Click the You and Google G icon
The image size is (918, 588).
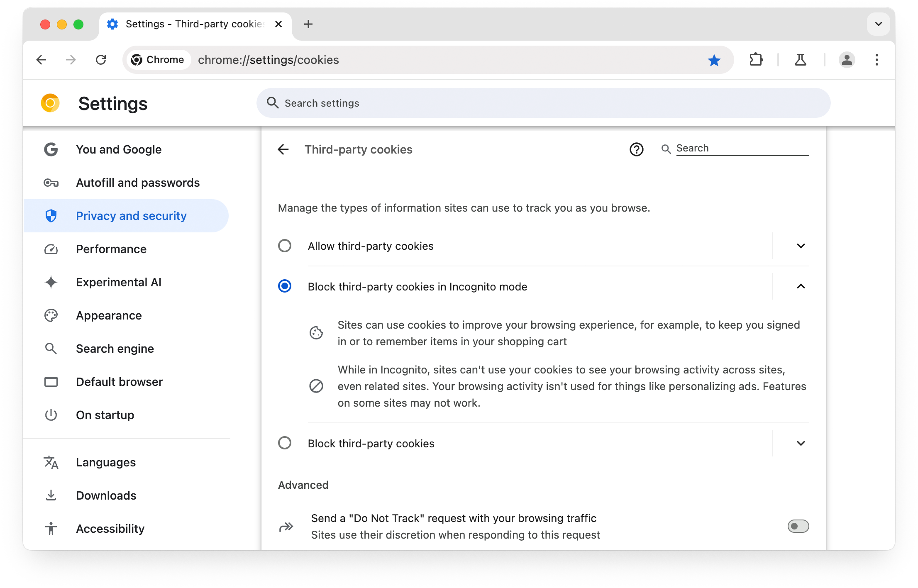click(x=51, y=149)
